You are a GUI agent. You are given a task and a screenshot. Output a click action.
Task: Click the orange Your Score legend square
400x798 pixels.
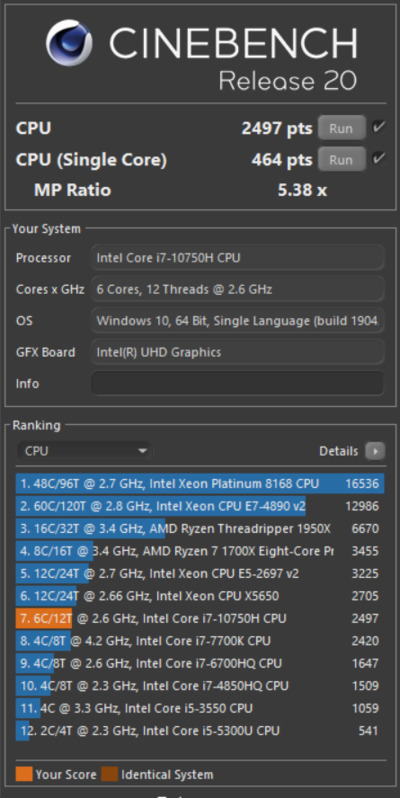point(24,775)
